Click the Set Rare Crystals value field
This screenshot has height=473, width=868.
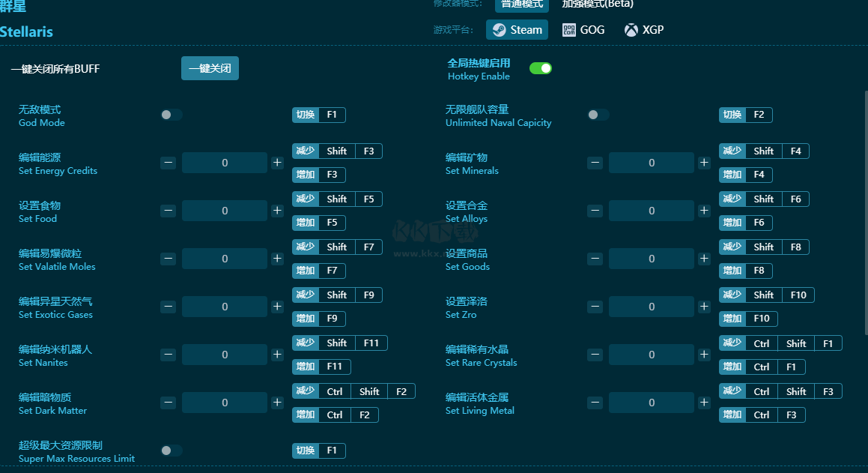click(x=652, y=355)
